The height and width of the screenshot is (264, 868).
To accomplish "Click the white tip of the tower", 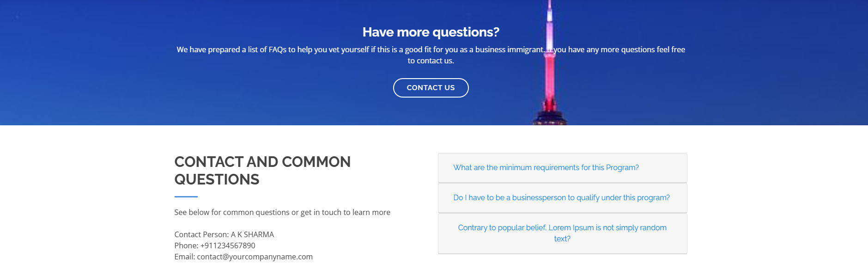I will (550, 14).
